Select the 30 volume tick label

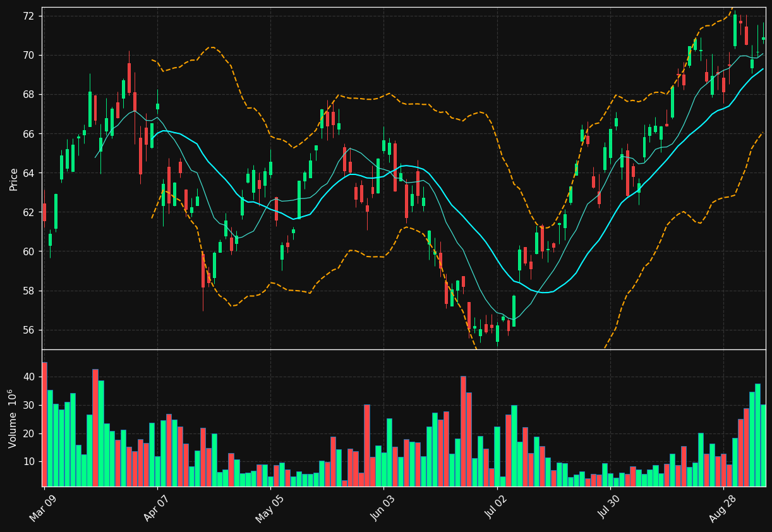point(30,406)
